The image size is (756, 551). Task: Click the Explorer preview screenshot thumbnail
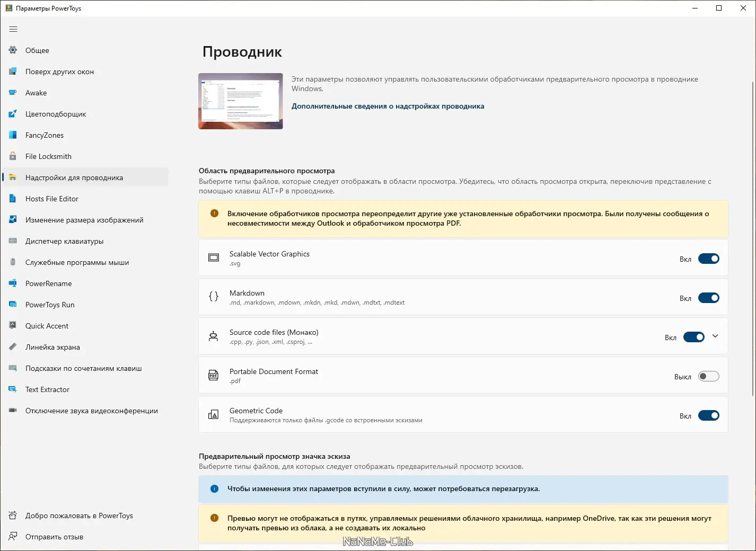pos(240,101)
